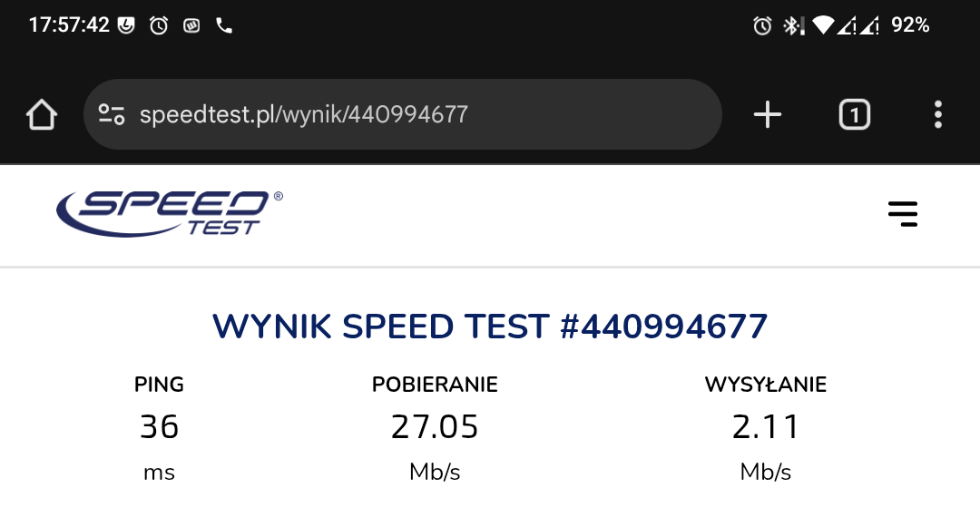Open a new tab with the plus icon
The image size is (980, 517).
coord(767,115)
